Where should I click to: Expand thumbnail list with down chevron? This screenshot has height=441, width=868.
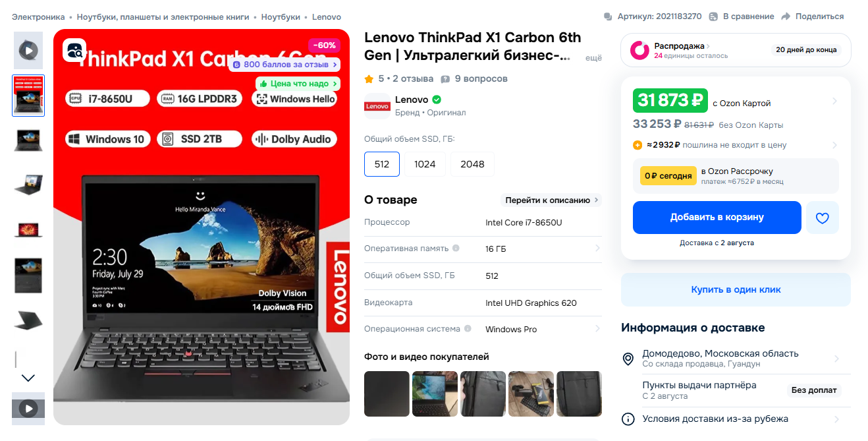pos(28,378)
